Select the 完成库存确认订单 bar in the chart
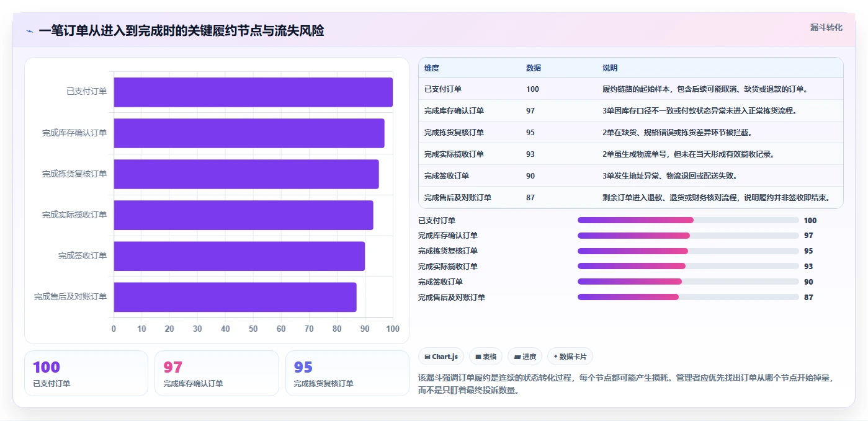Image resolution: width=868 pixels, height=421 pixels. coord(249,133)
